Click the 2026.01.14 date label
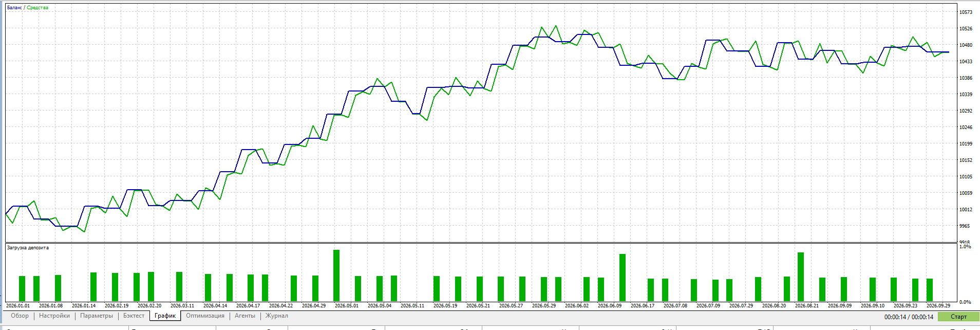The height and width of the screenshot is (330, 980). [84, 306]
